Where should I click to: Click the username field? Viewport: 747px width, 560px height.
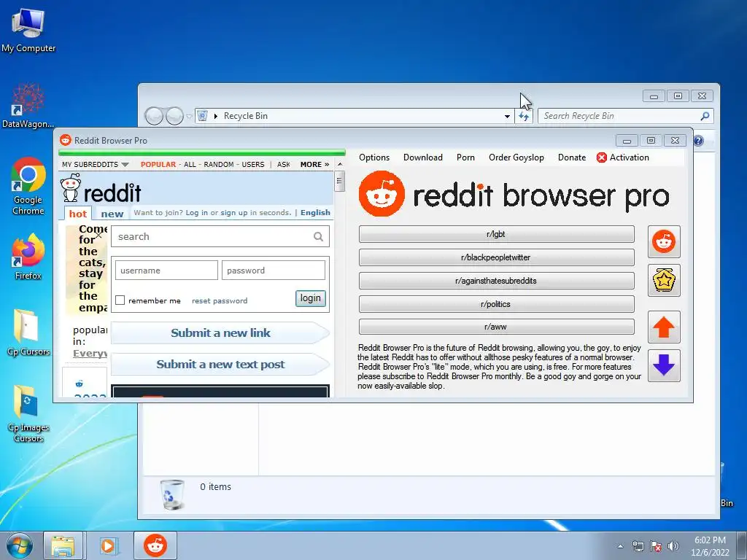coord(166,271)
